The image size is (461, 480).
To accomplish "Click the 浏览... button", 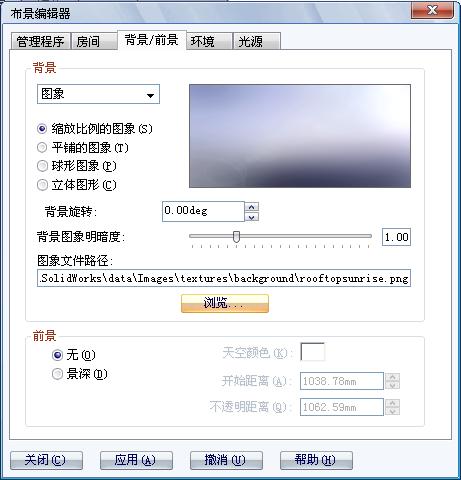I will pos(225,303).
